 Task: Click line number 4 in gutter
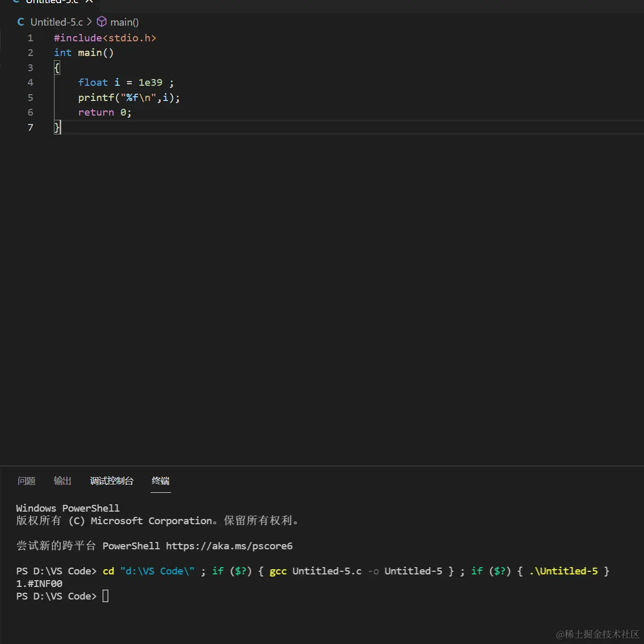[x=30, y=83]
